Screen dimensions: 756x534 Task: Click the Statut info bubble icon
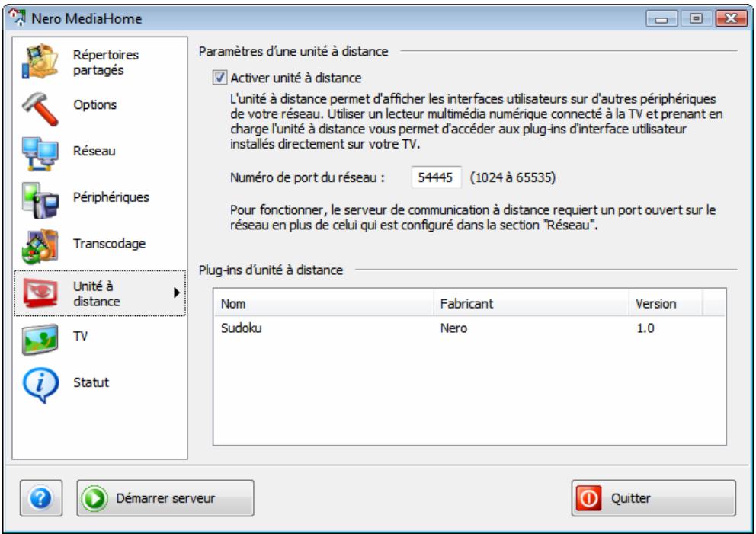tap(40, 385)
